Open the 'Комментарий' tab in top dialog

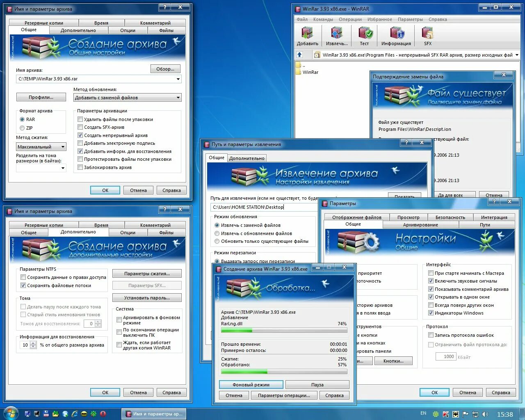(x=155, y=23)
